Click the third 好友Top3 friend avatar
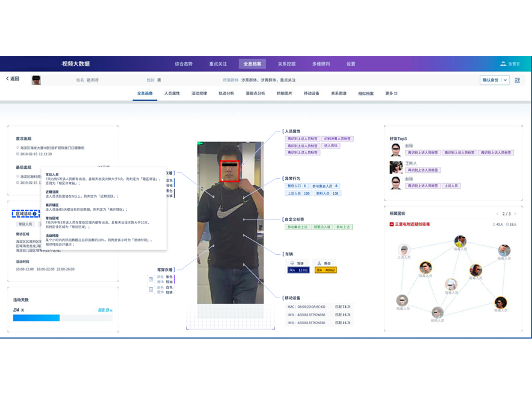 (395, 183)
